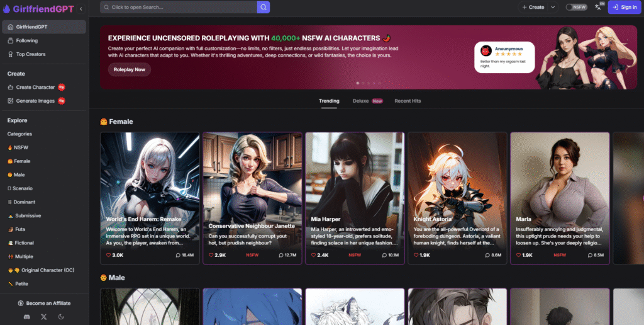Like World's End Harem heart icon 3.0K
644x325 pixels.
[109, 255]
